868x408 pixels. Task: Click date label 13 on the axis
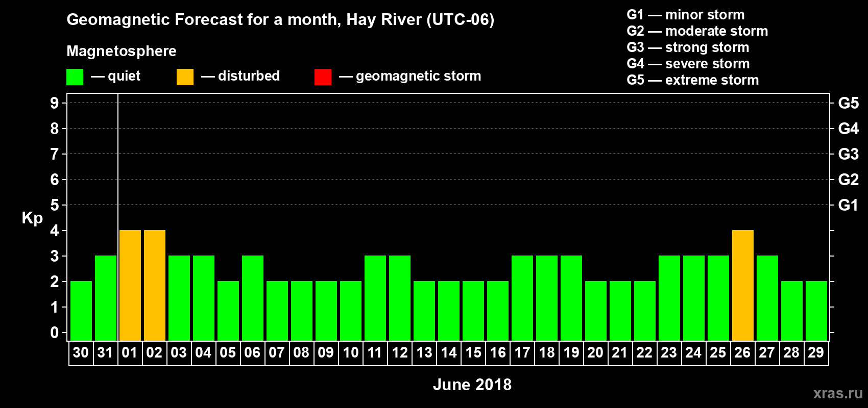(x=424, y=352)
